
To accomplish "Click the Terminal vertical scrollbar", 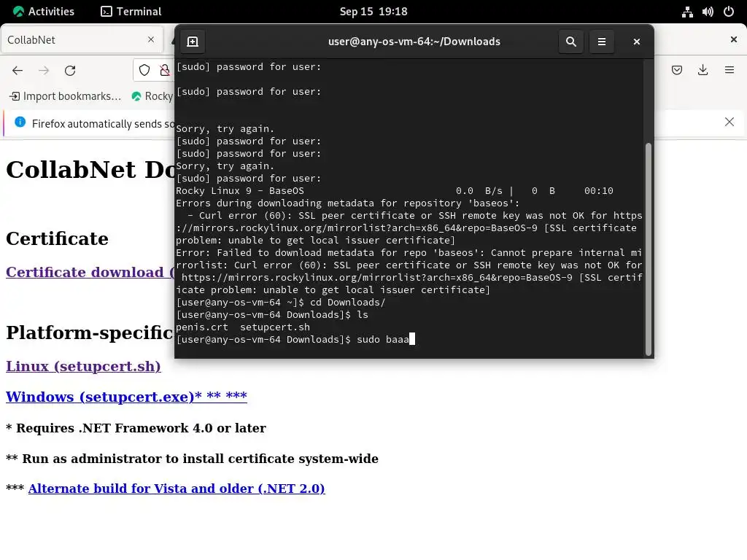I will 648,249.
